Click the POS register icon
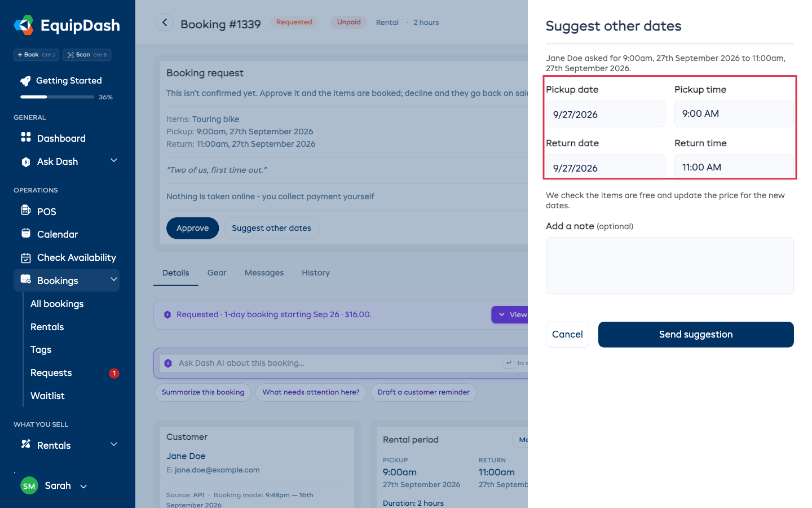Viewport: 812px width, 508px height. pos(26,211)
